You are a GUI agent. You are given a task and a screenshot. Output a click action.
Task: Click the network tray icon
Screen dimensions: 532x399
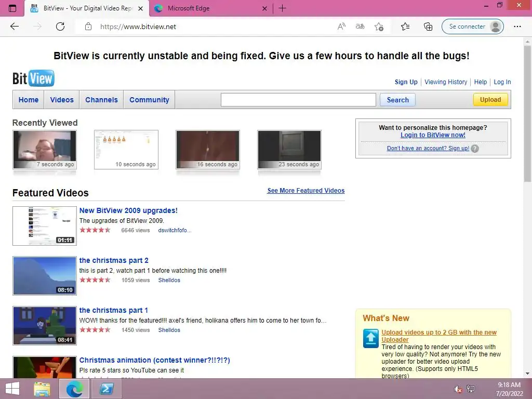click(x=471, y=389)
